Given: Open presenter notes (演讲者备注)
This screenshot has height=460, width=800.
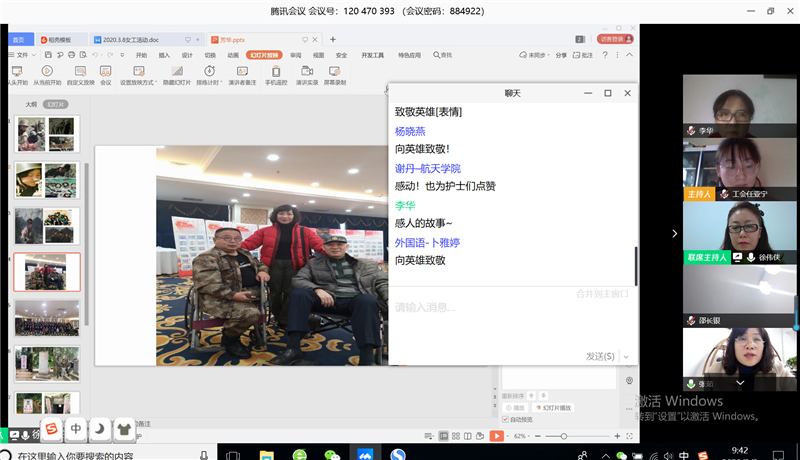Looking at the screenshot, I should pyautogui.click(x=242, y=74).
